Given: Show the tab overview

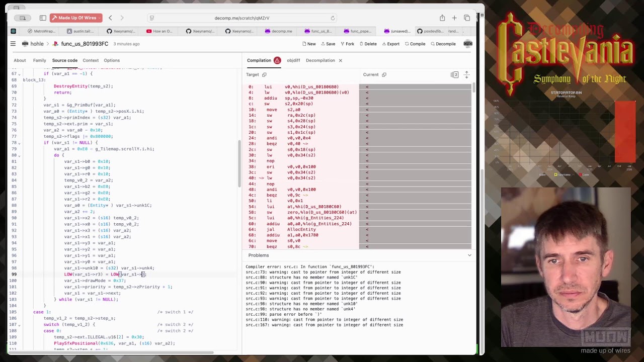Looking at the screenshot, I should coord(467,18).
